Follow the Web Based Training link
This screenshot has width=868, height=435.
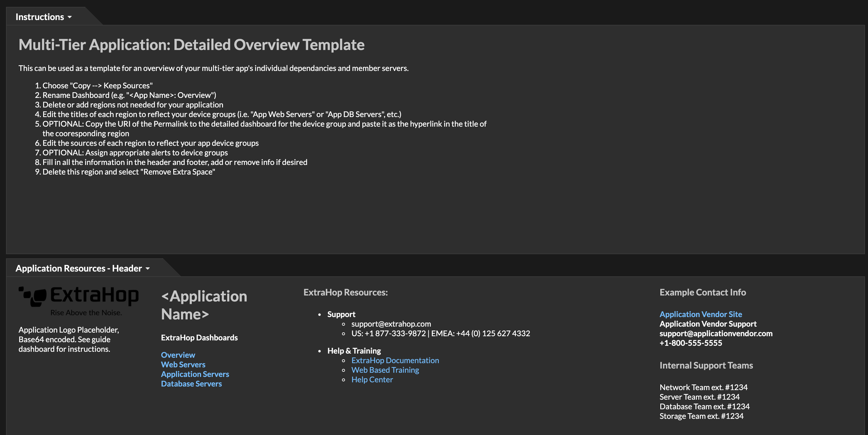pyautogui.click(x=385, y=370)
